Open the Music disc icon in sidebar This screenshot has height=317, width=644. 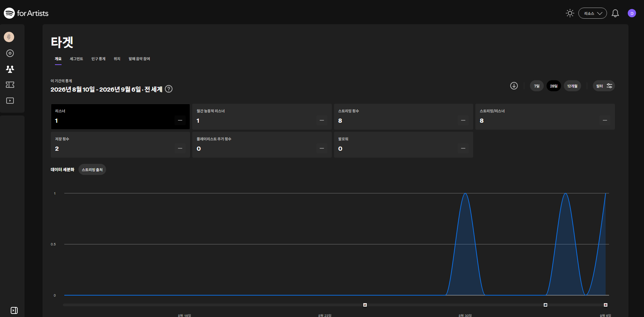(x=10, y=53)
